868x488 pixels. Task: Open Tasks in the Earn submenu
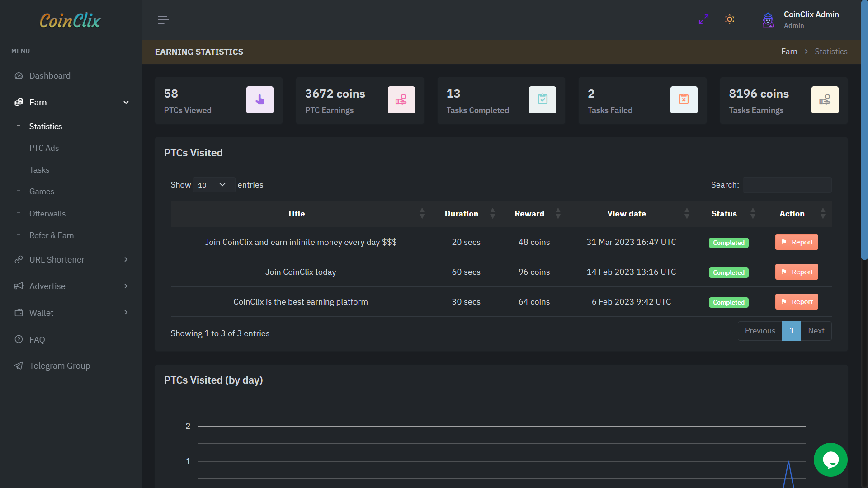pos(39,170)
